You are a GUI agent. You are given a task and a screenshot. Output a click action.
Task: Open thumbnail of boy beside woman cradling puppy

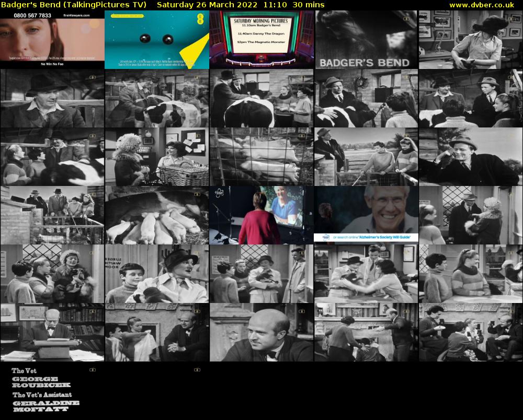tap(157, 274)
